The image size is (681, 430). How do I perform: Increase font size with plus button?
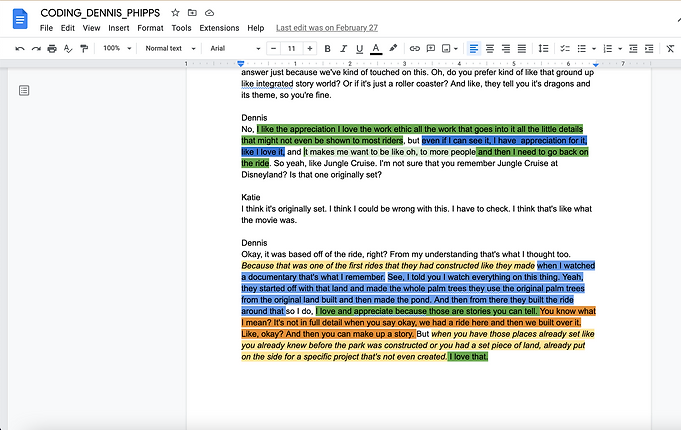pos(310,49)
